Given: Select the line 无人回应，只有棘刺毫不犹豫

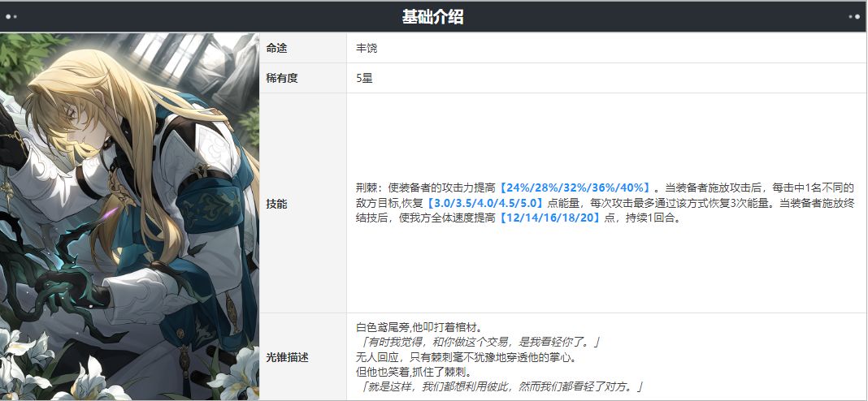Looking at the screenshot, I should pos(467,357).
